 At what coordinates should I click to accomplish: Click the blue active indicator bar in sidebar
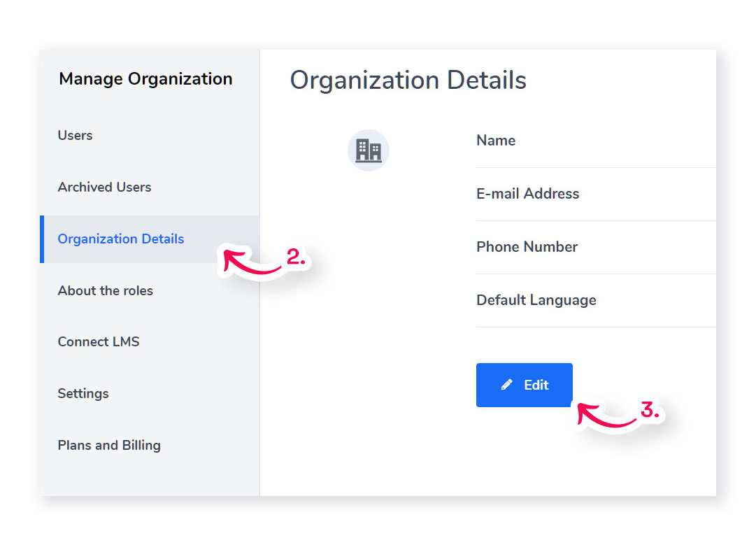click(42, 239)
